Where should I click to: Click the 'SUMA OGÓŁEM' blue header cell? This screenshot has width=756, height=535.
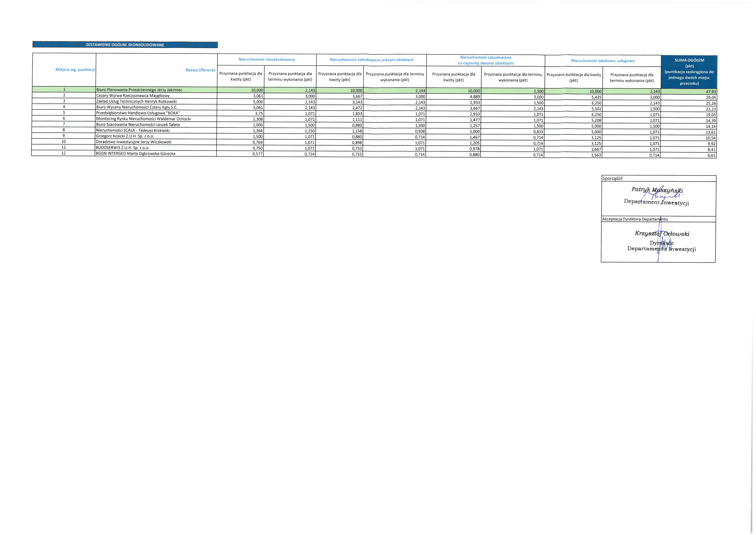pos(689,72)
